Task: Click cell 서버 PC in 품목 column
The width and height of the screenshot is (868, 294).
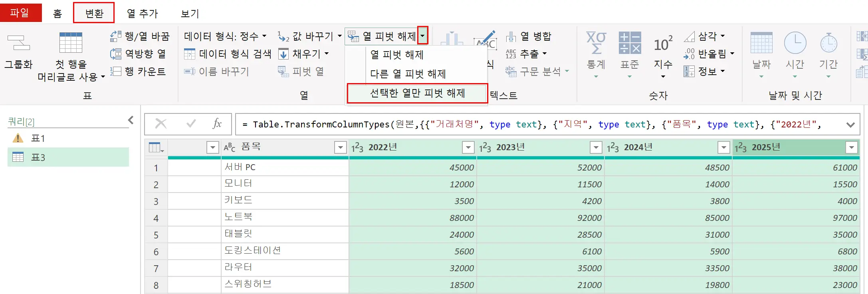Action: [285, 167]
